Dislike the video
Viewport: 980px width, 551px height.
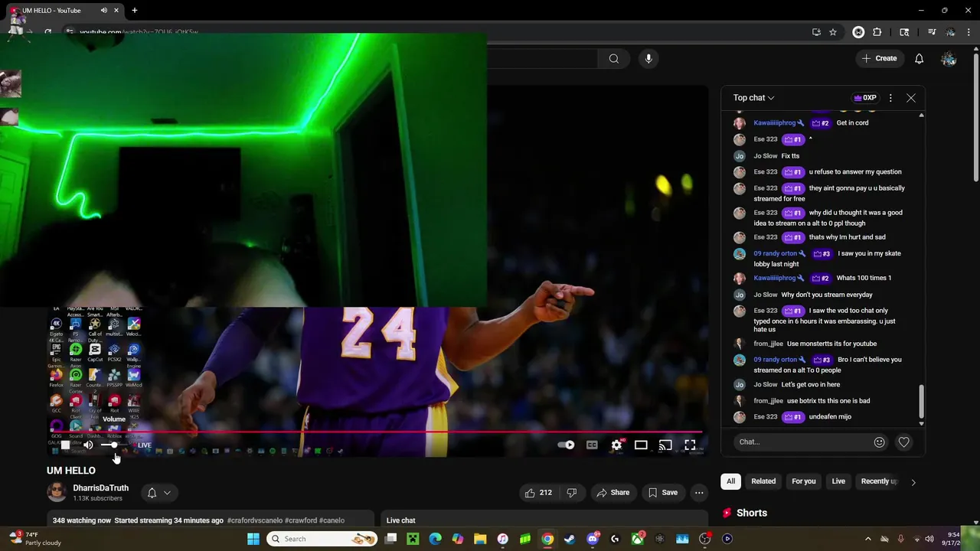point(571,493)
